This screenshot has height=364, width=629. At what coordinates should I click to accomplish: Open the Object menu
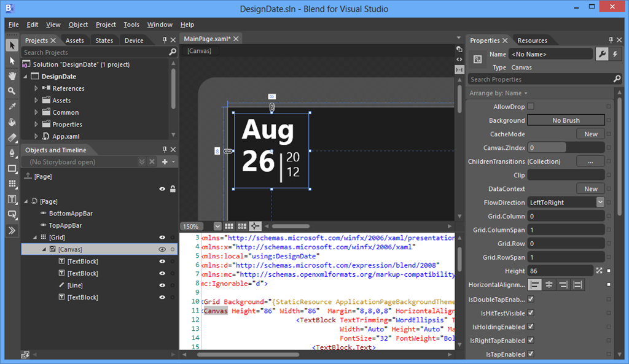[78, 25]
